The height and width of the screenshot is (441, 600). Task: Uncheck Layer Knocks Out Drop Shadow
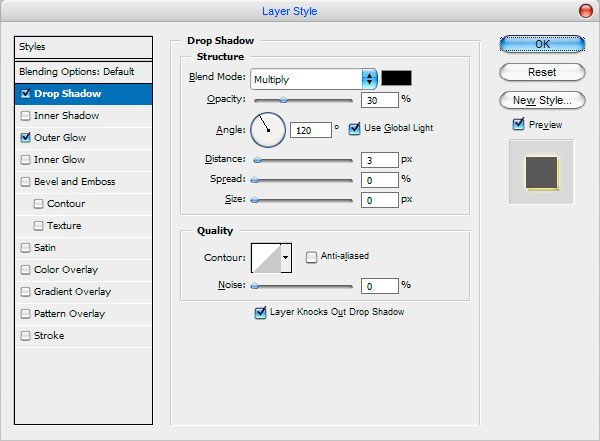point(260,312)
